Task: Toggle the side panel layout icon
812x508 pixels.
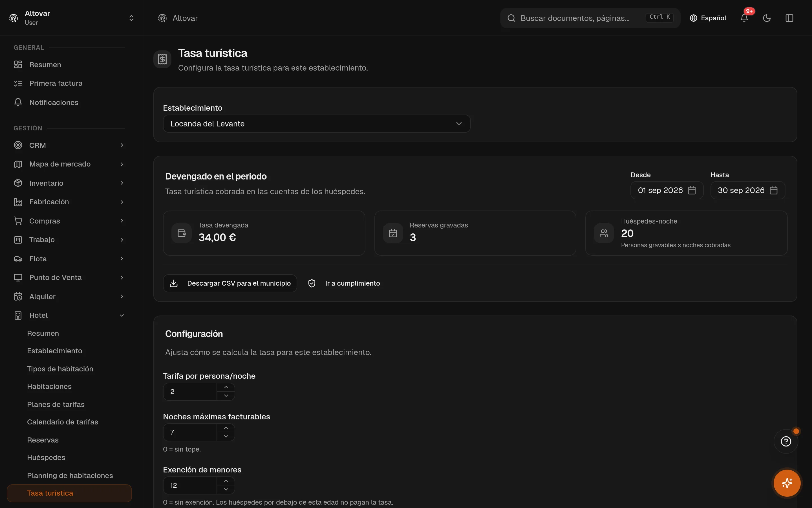Action: [789, 18]
